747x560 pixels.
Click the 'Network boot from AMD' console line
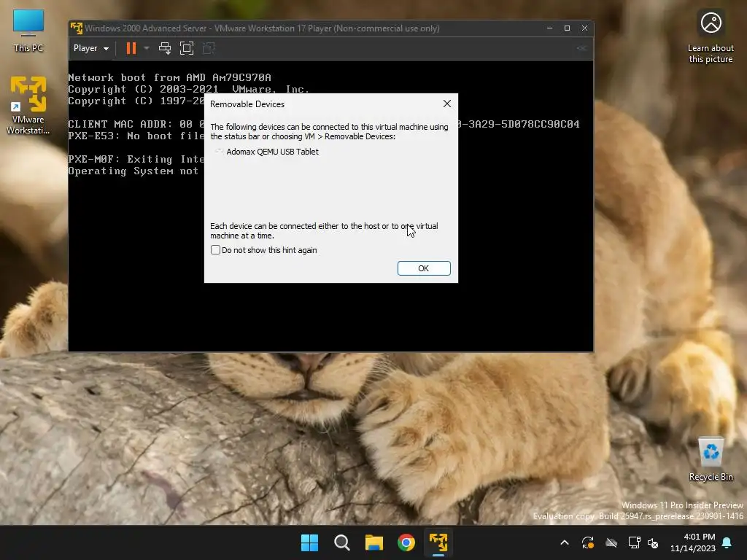pyautogui.click(x=169, y=77)
